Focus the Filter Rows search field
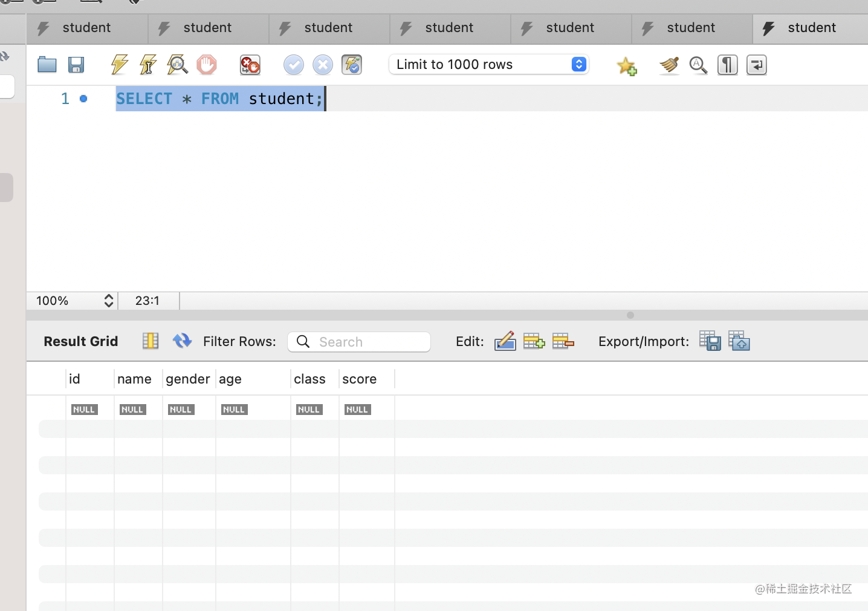The image size is (868, 611). tap(359, 342)
